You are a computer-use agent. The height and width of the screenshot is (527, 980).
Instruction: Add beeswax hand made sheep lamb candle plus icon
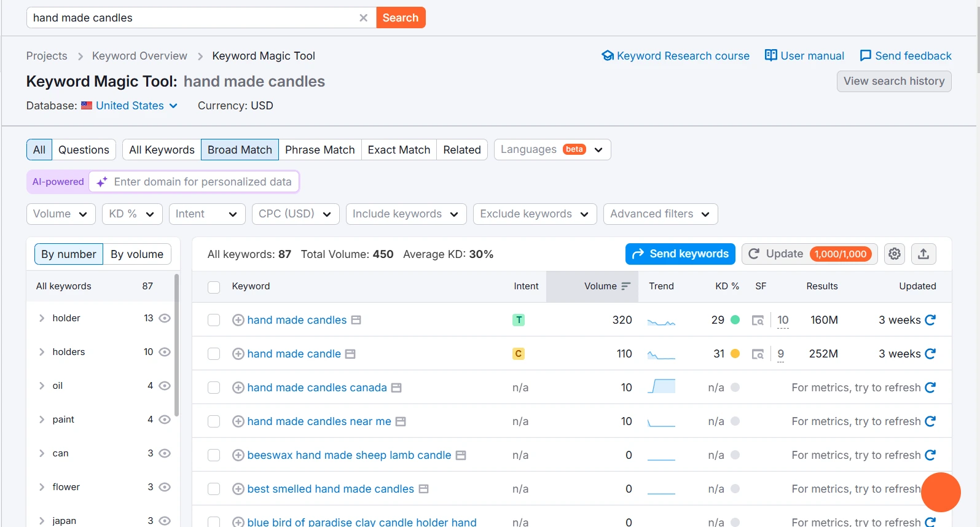(x=238, y=455)
